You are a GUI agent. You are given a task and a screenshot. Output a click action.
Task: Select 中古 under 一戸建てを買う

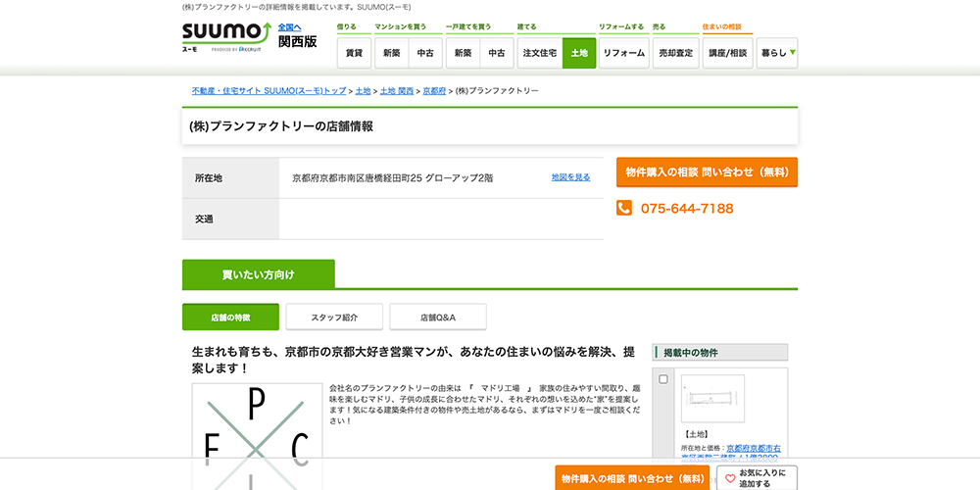[x=497, y=53]
